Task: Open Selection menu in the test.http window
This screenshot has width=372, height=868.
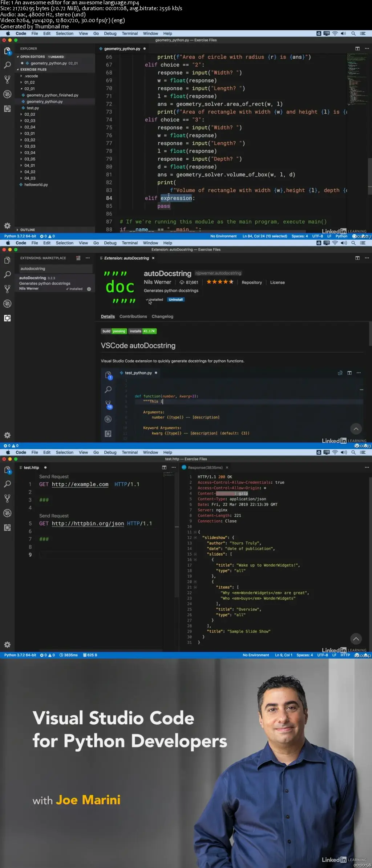Action: point(65,452)
